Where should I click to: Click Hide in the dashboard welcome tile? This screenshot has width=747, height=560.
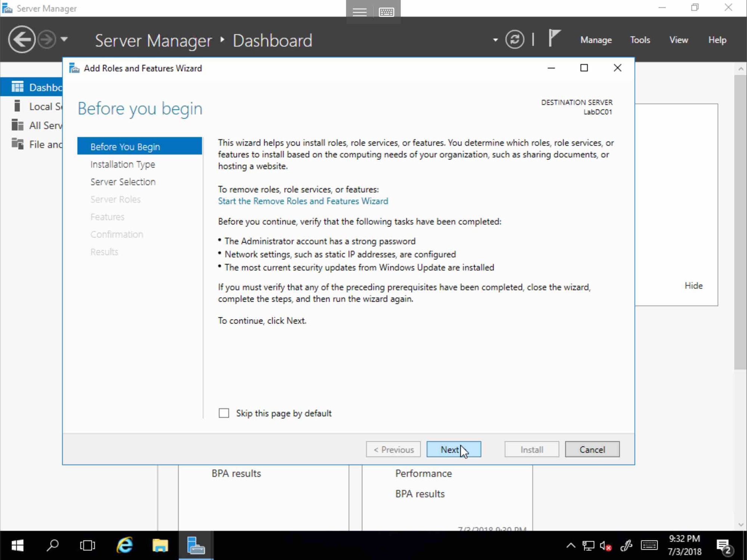click(694, 286)
